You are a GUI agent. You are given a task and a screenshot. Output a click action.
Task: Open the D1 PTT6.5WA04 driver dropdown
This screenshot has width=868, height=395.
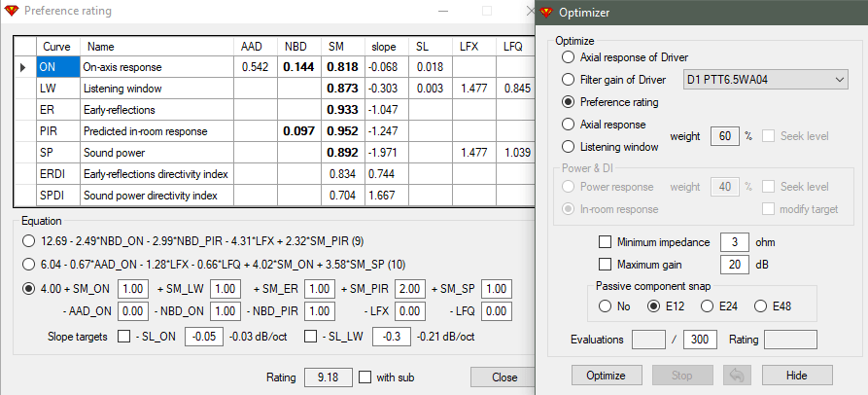click(766, 80)
